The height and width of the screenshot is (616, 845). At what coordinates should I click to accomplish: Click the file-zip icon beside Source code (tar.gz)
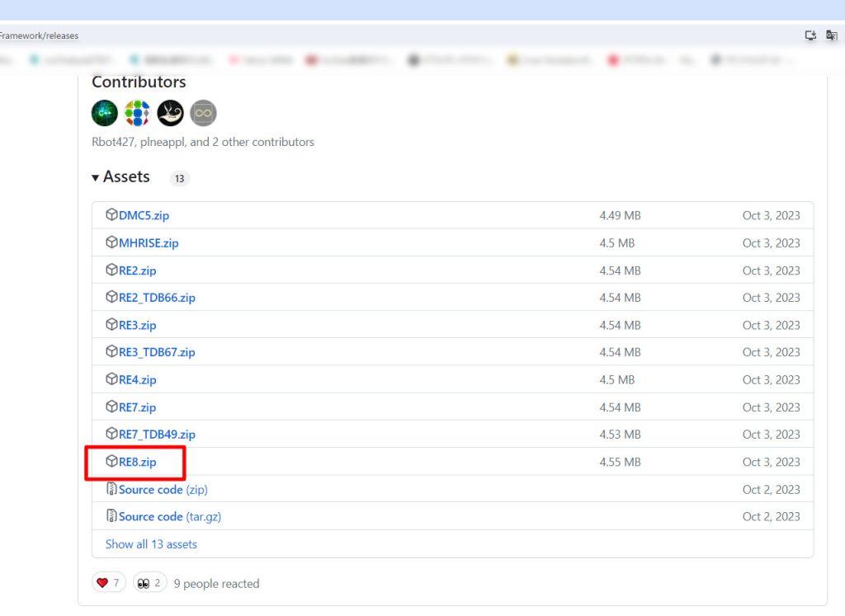pos(111,516)
